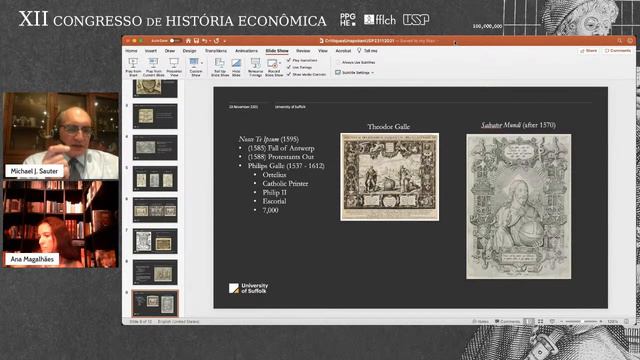Click Notes button in status bar
The width and height of the screenshot is (640, 360).
click(x=480, y=322)
